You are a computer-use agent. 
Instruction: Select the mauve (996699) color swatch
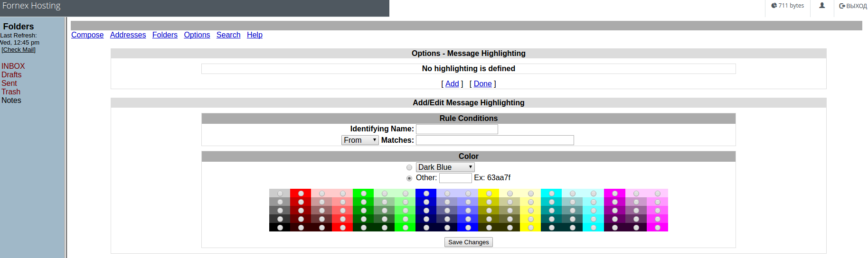click(636, 211)
